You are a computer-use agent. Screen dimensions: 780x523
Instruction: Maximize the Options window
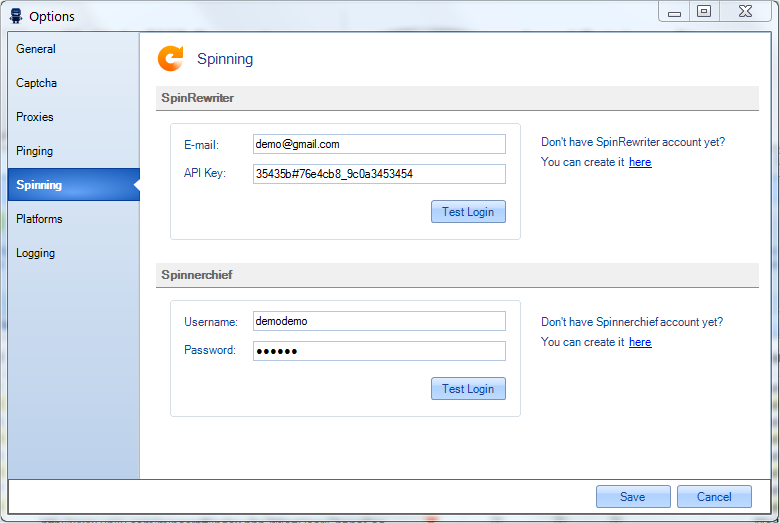(704, 11)
